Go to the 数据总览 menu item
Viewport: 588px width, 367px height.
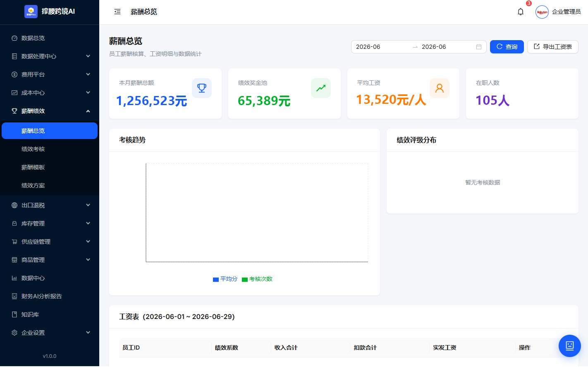pyautogui.click(x=50, y=38)
